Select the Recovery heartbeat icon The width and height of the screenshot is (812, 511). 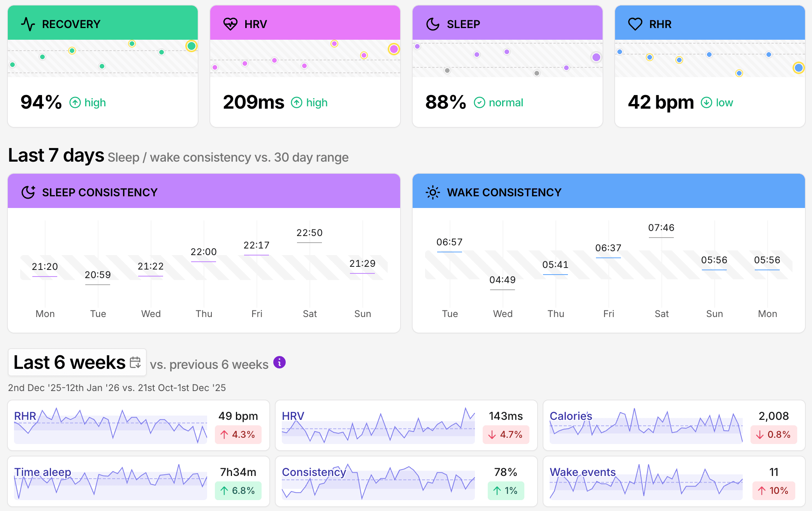[27, 24]
